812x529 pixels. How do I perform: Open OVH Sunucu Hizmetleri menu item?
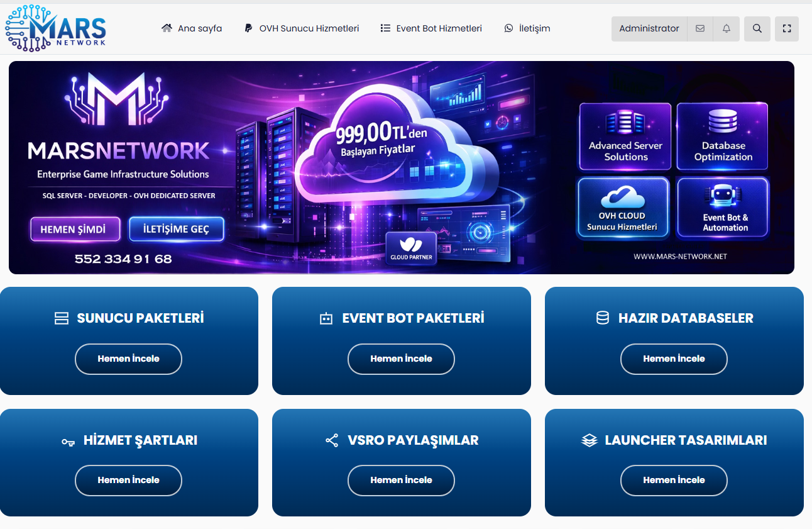click(302, 28)
